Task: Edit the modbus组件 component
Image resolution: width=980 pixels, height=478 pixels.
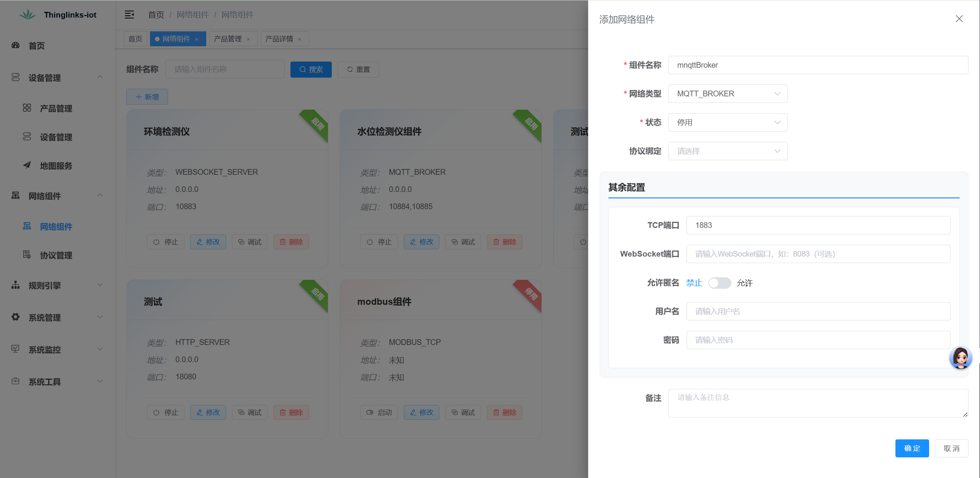Action: pos(421,412)
